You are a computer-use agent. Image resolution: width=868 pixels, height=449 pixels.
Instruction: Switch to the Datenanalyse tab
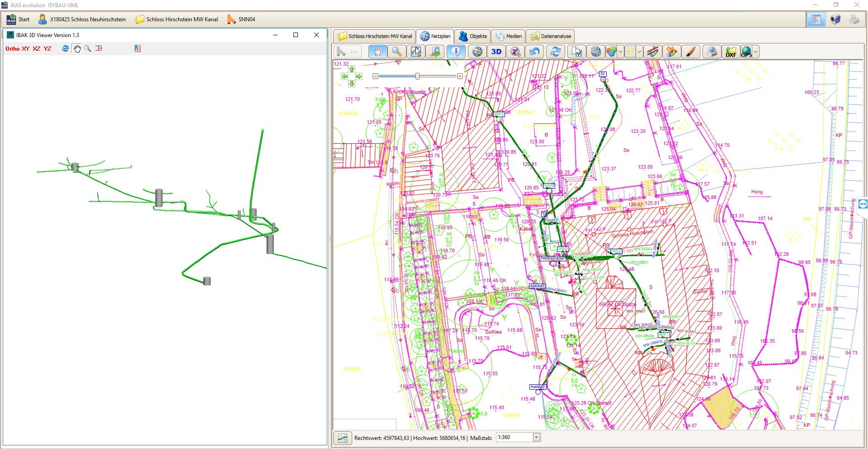pos(551,36)
